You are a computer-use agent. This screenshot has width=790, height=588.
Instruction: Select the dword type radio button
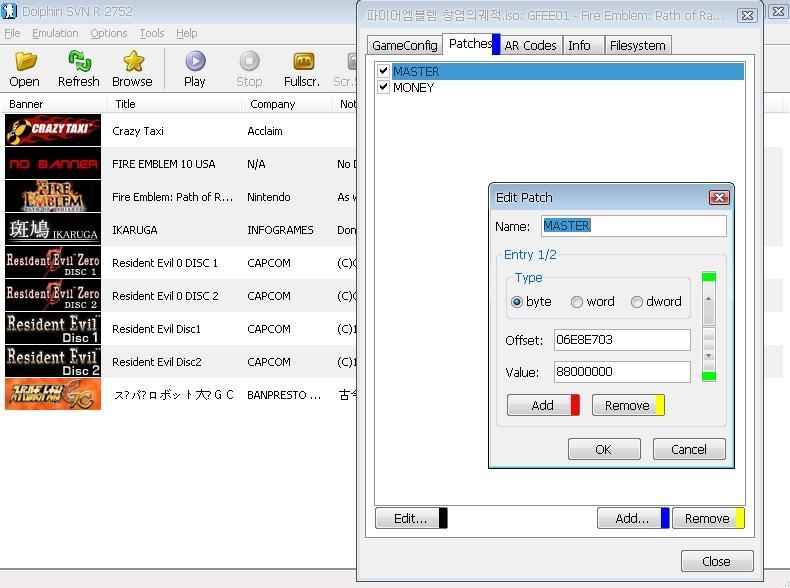click(x=637, y=302)
